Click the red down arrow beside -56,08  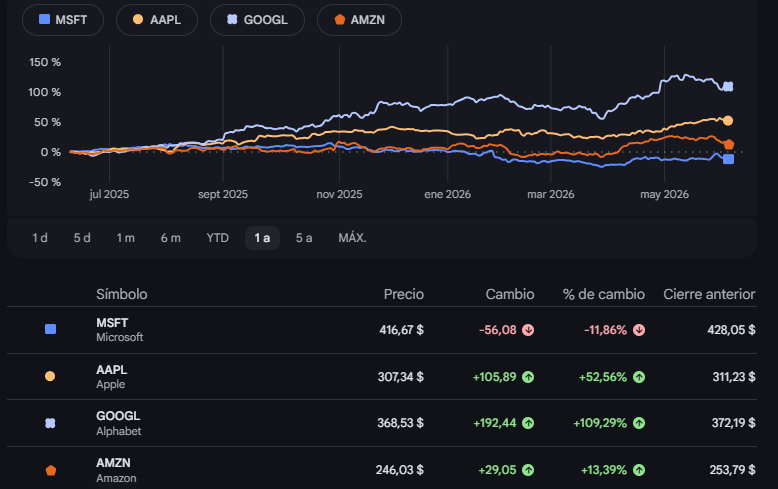point(528,330)
